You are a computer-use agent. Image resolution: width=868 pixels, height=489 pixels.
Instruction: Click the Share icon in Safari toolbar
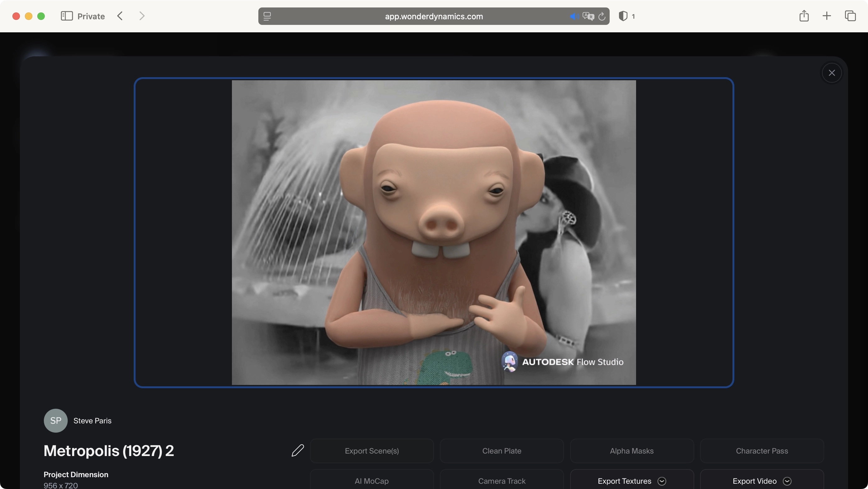[x=804, y=16]
